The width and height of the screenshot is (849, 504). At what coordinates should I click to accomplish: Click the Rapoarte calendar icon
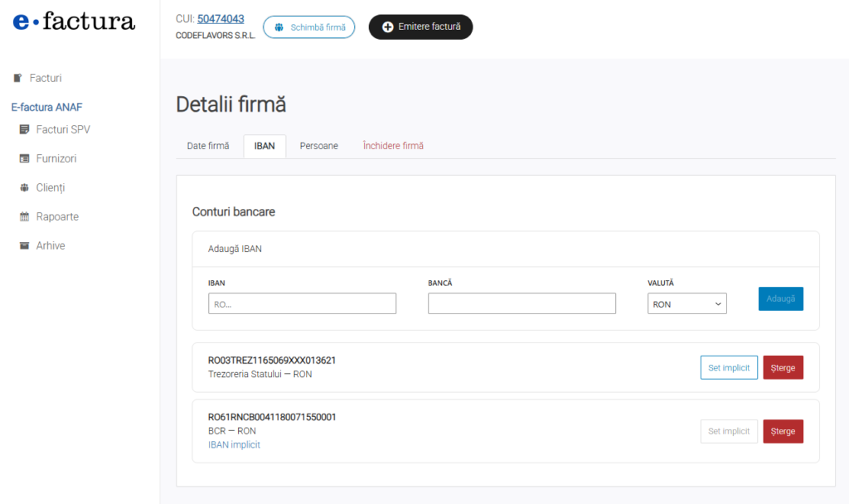[24, 216]
